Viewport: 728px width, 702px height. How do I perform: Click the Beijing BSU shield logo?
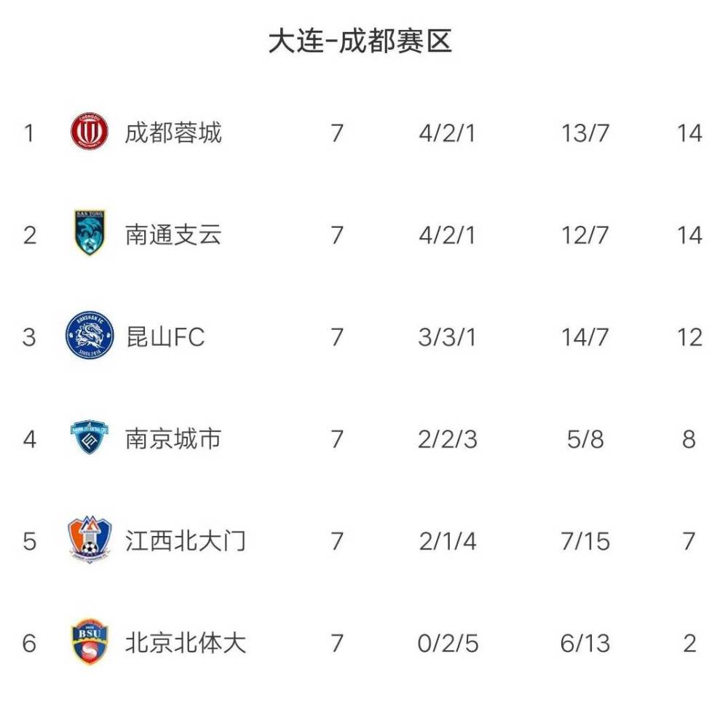pos(90,642)
